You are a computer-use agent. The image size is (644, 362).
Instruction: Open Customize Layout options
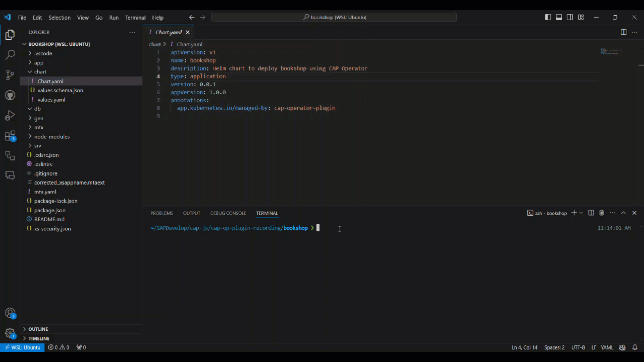(581, 17)
